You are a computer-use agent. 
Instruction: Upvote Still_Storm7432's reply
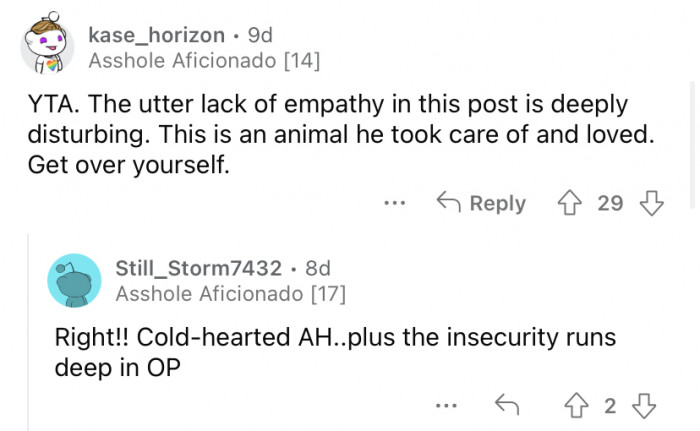(577, 405)
